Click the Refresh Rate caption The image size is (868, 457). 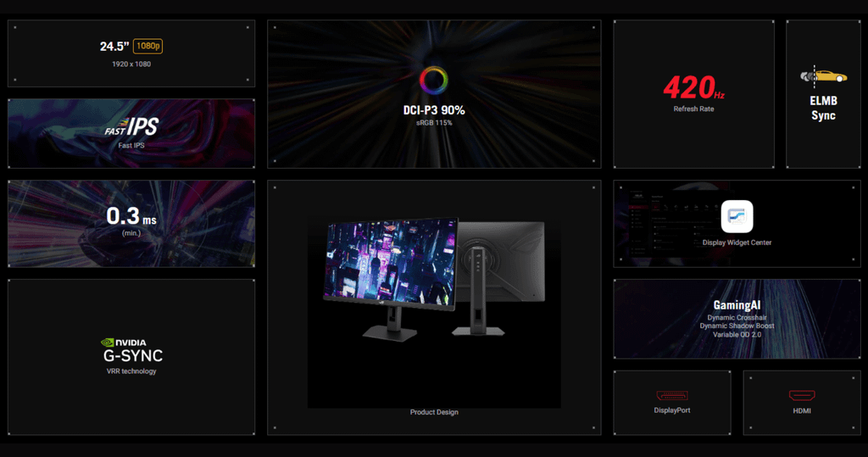pos(693,109)
